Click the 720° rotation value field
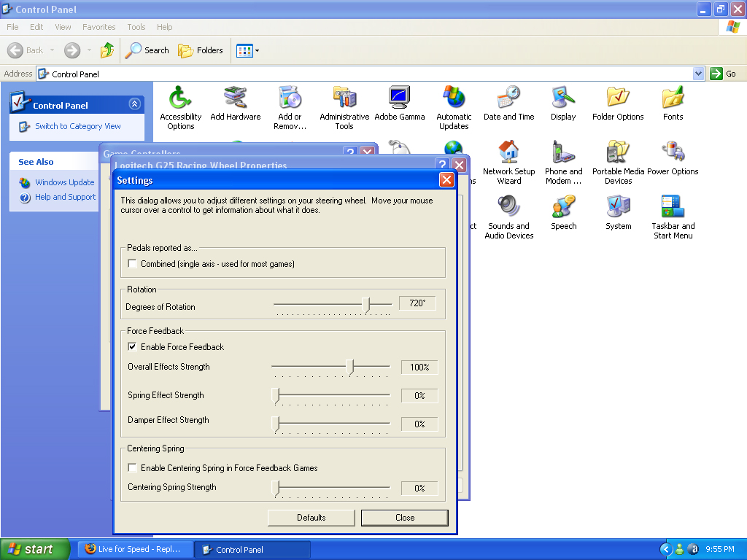The image size is (747, 560). click(417, 303)
